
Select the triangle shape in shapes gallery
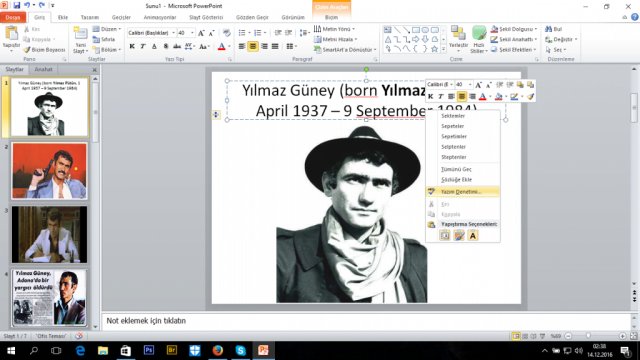388,40
